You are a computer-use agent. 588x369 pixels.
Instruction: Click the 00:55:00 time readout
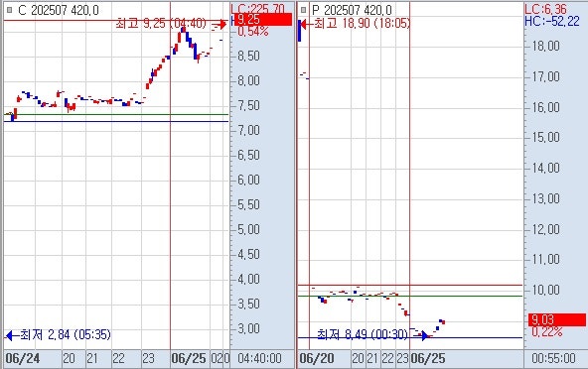point(553,359)
